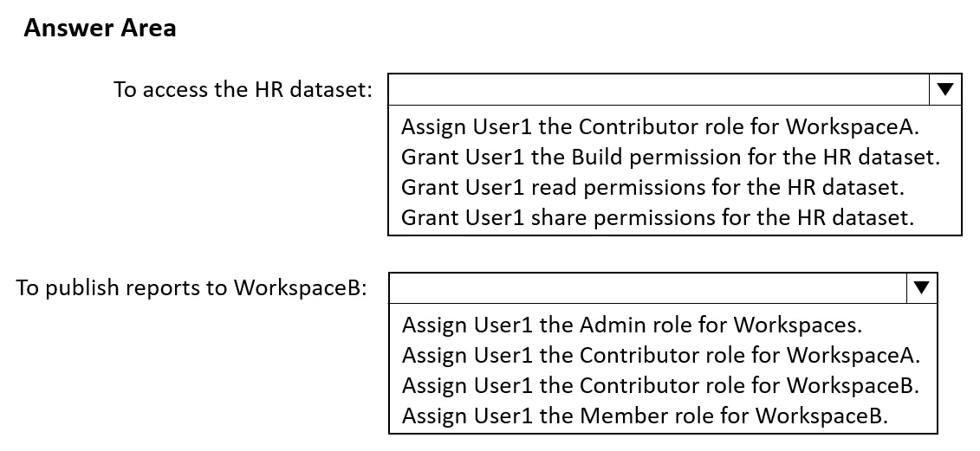
Task: Select Contributor role for WorkspaceA under HR dataset
Action: 660,126
